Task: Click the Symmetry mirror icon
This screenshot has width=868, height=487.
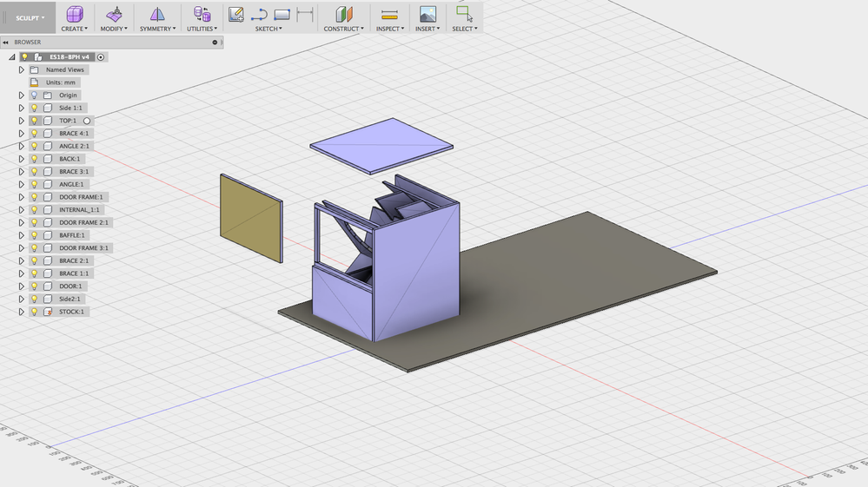Action: 157,15
